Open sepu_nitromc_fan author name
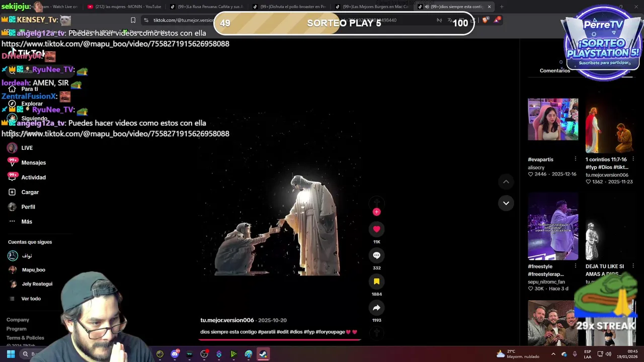Image resolution: width=644 pixels, height=362 pixels. (x=546, y=282)
